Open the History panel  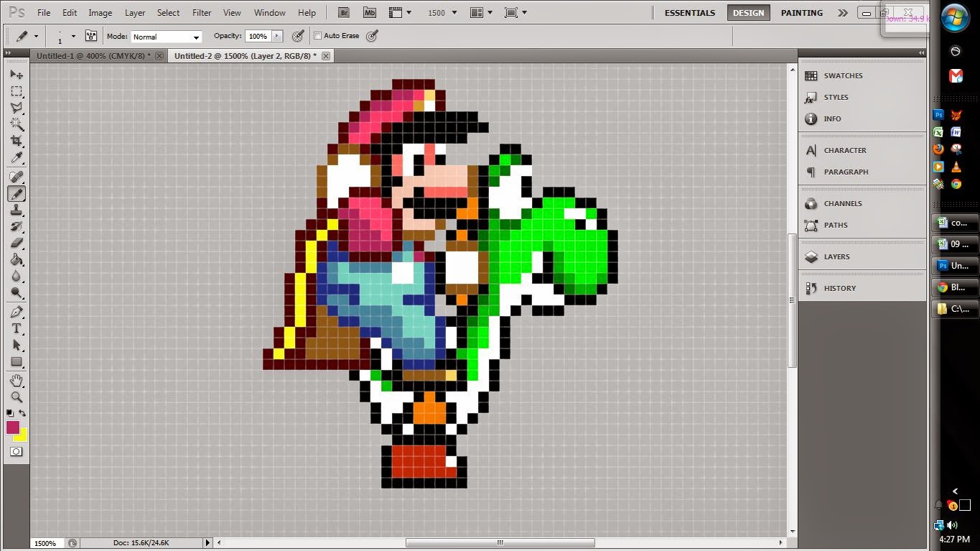840,288
